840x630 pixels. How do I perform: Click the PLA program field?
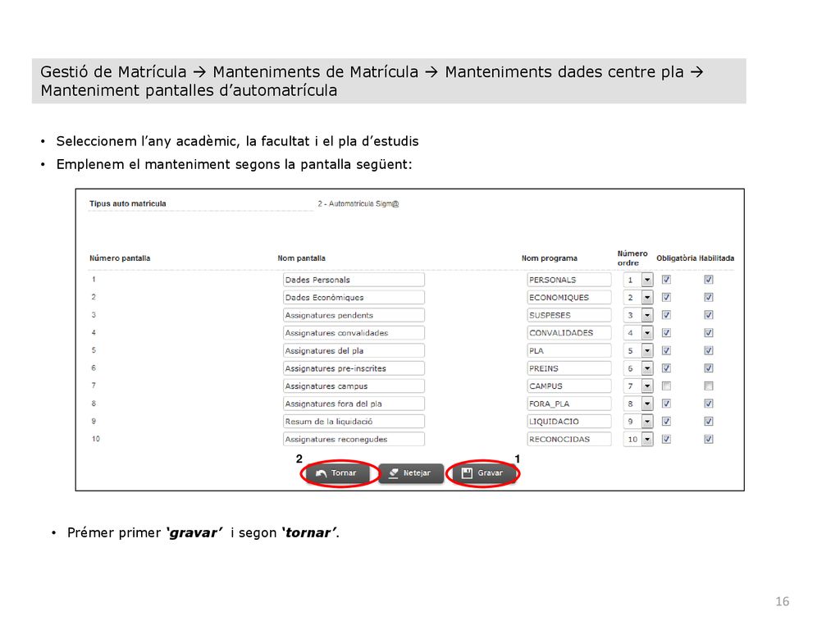pos(569,350)
